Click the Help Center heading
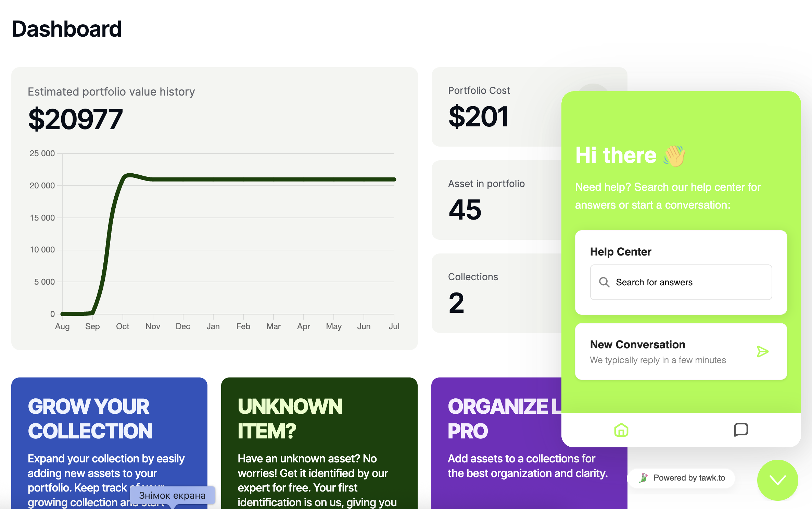Image resolution: width=812 pixels, height=509 pixels. point(620,252)
